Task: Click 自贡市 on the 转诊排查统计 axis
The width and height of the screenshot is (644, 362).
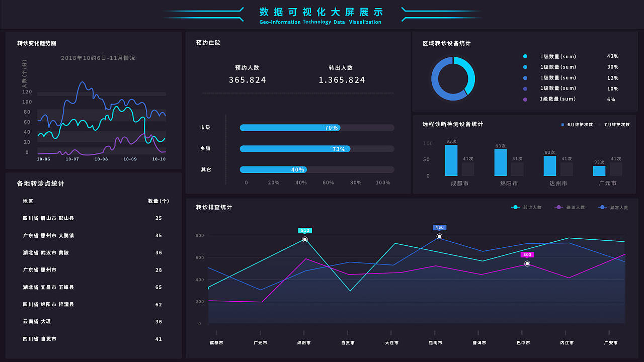Action: tap(348, 343)
